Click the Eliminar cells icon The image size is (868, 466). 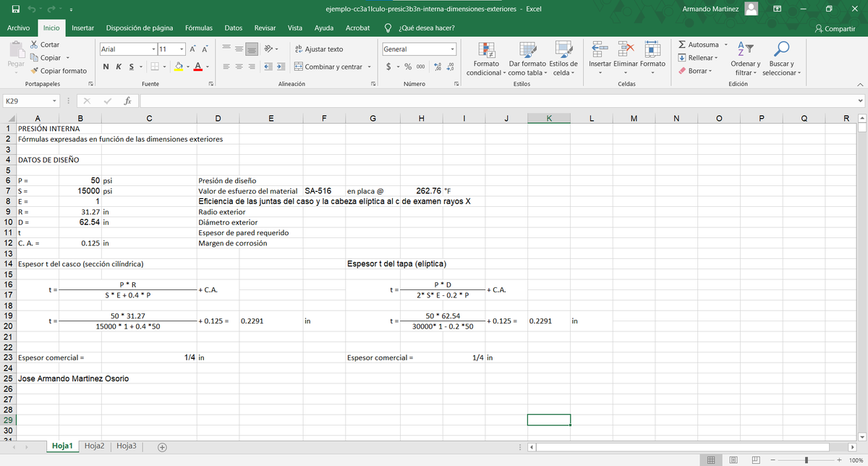pos(626,48)
